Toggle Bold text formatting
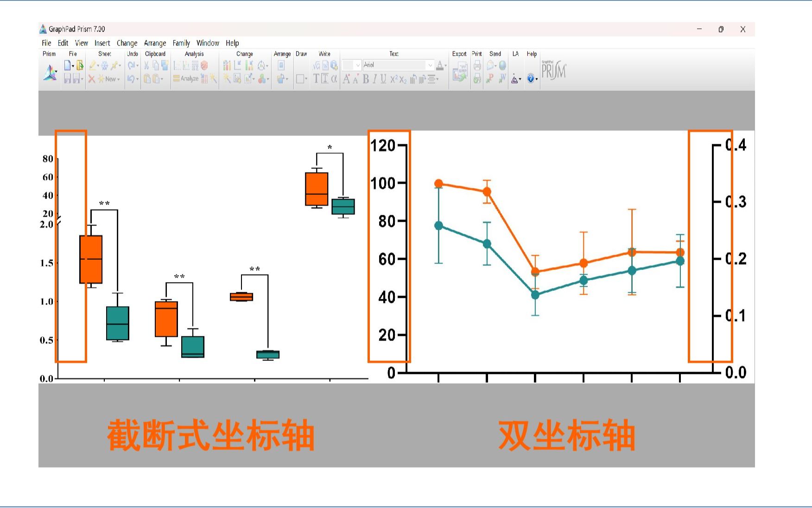The image size is (812, 508). [366, 78]
